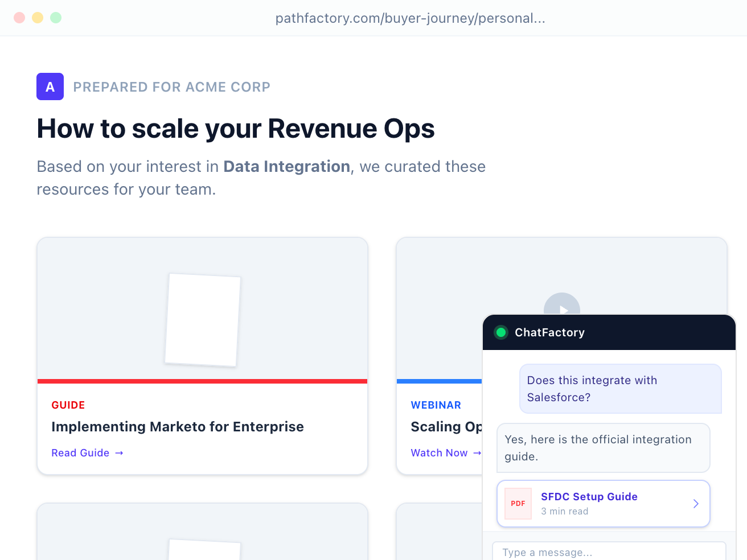Click the Watch Now link
The height and width of the screenshot is (560, 747).
(x=439, y=452)
